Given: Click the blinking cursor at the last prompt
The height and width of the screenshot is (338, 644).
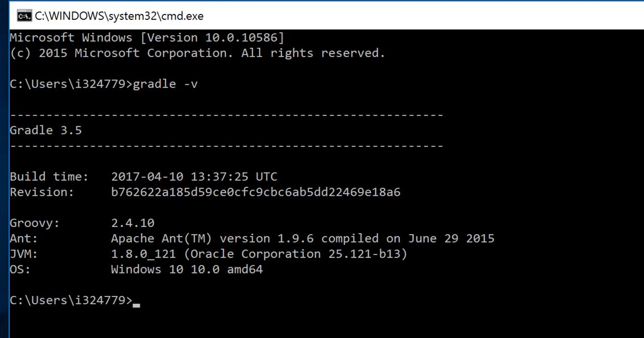Looking at the screenshot, I should [x=137, y=305].
